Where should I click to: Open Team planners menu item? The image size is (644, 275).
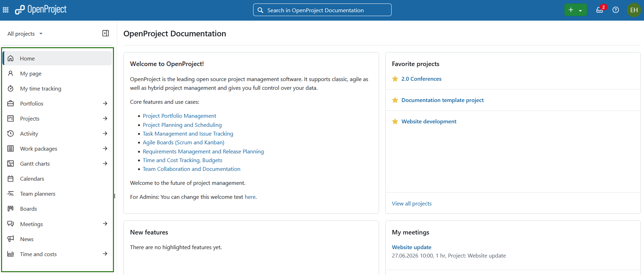[x=57, y=194]
